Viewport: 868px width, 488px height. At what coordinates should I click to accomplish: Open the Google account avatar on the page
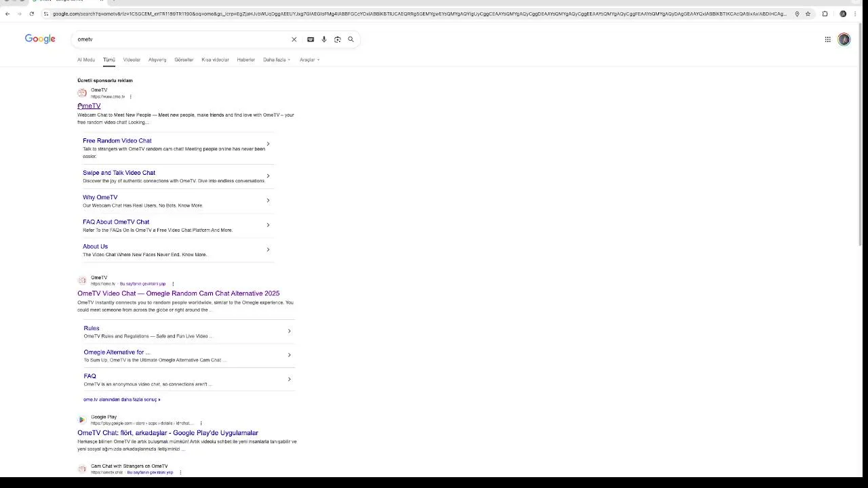click(844, 39)
